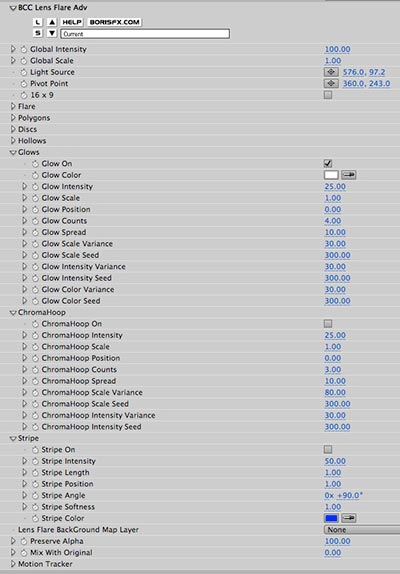Toggle stopwatch for ChromaHoop Spread
The image size is (400, 574).
[x=35, y=381]
